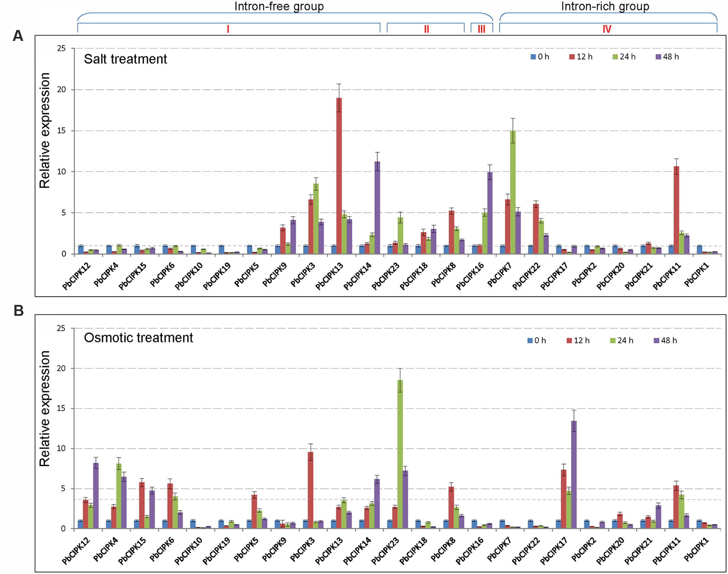Click the 'Intron-rich group' heading
Screen dimensions: 728x574
coord(605,6)
